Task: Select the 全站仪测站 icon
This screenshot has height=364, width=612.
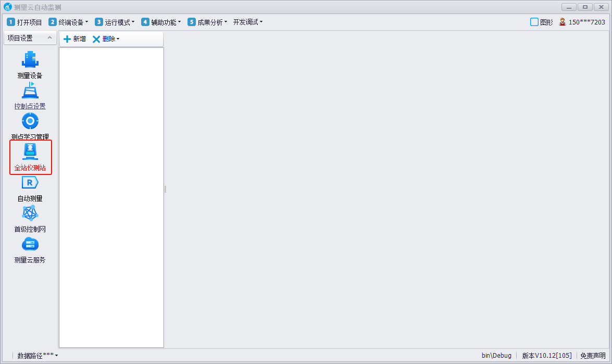Action: click(x=30, y=152)
